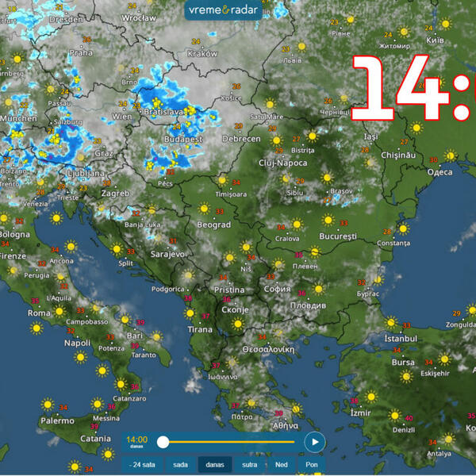Choose the 'Ned' day button
The height and width of the screenshot is (476, 476).
282,465
